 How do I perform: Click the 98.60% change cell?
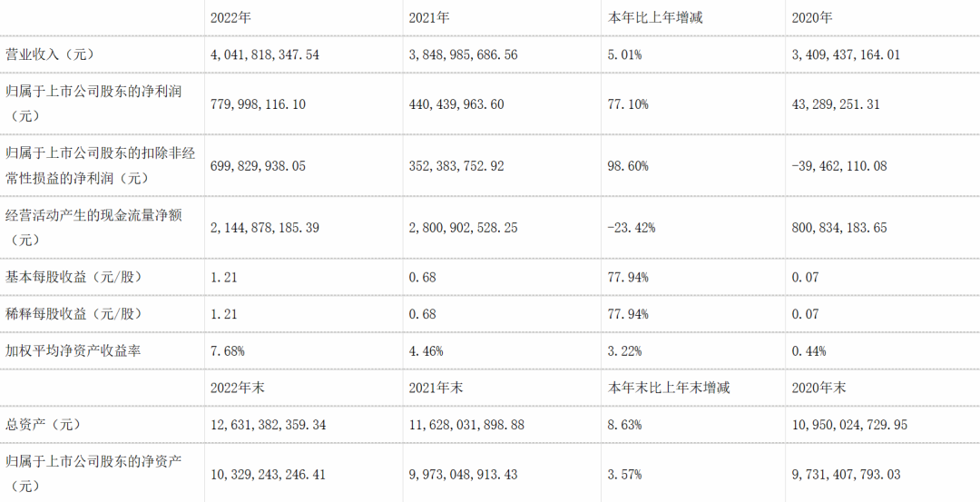pos(627,166)
